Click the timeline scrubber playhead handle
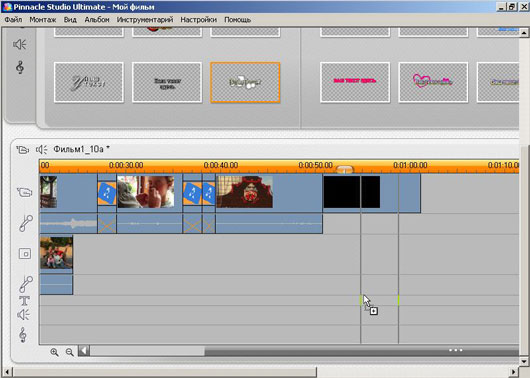530x378 pixels. pos(344,169)
